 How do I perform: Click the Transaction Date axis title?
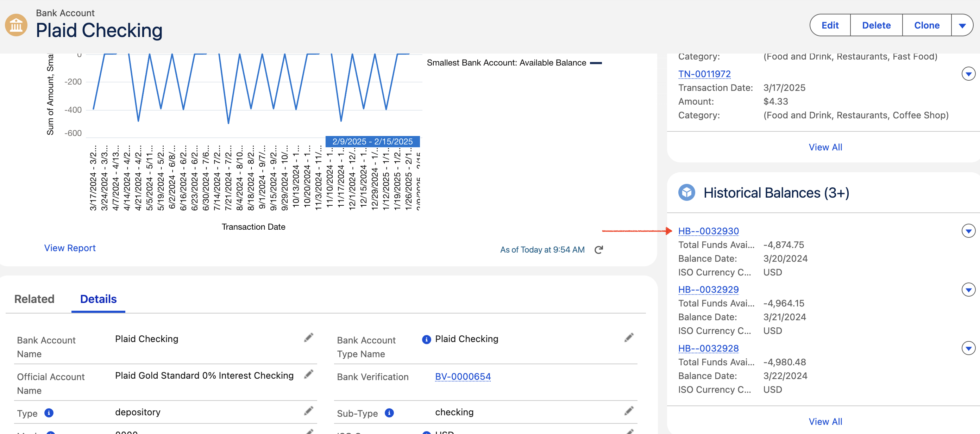tap(253, 227)
